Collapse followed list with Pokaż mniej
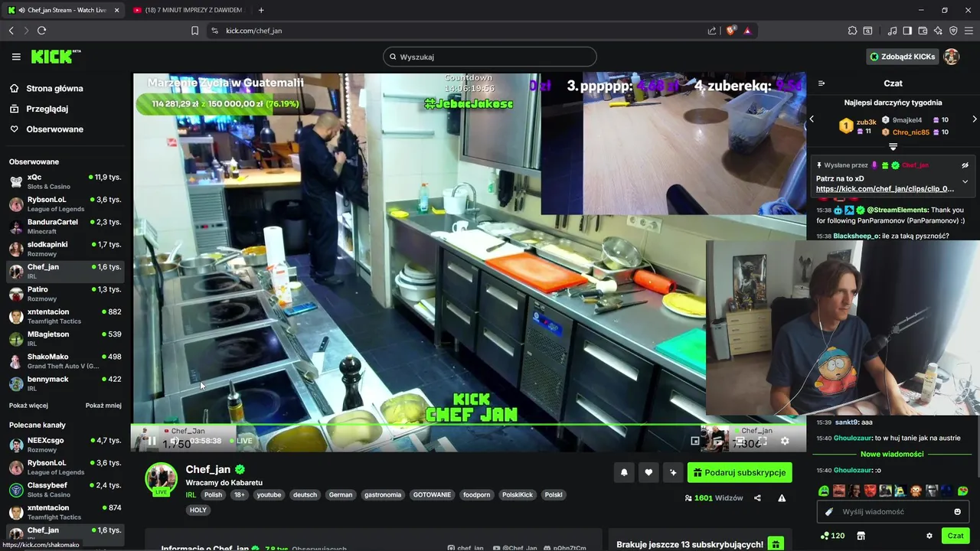Image resolution: width=980 pixels, height=551 pixels. pos(103,406)
